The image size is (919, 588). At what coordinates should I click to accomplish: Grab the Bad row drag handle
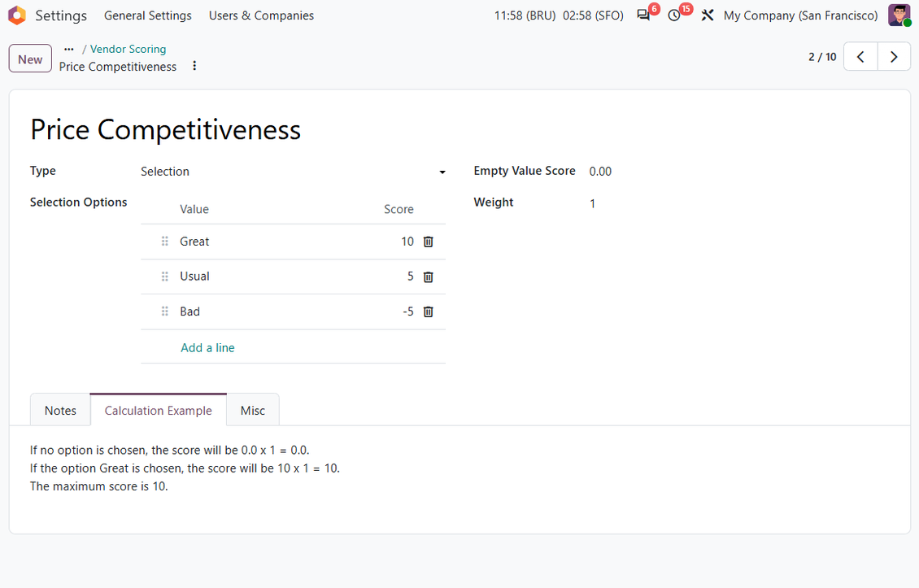click(165, 311)
